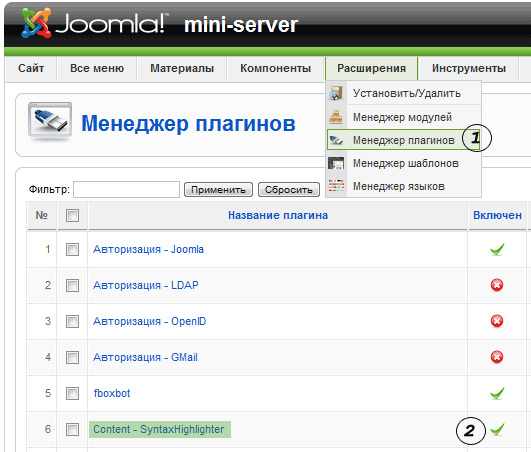
Task: Click the plugin manager USB icon beside title
Action: [50, 122]
